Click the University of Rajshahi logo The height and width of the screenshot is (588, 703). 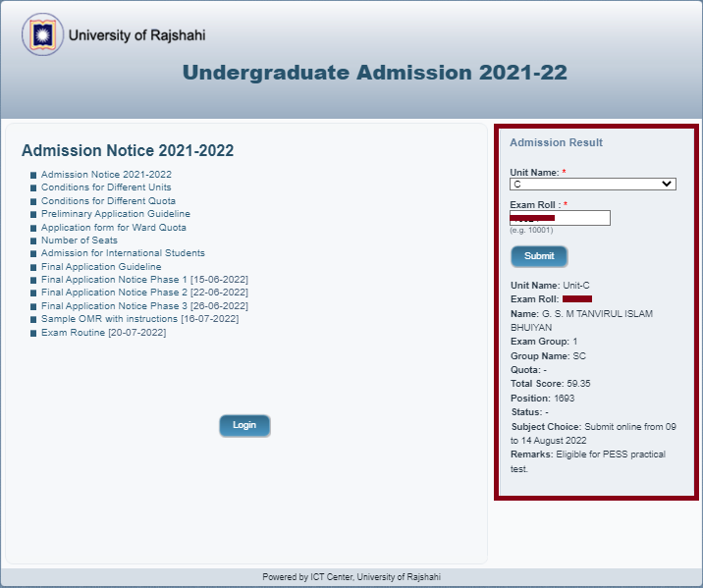[42, 34]
